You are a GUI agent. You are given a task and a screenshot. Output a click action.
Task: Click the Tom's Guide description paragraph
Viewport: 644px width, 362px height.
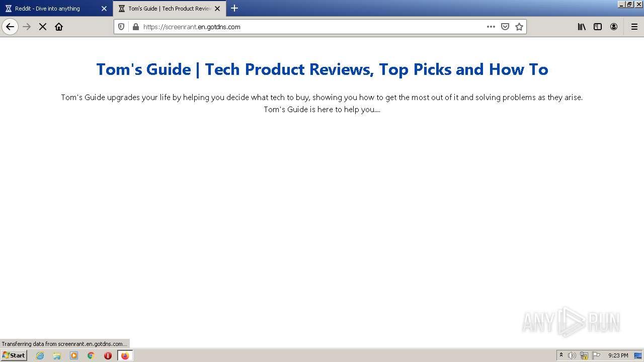pyautogui.click(x=322, y=103)
